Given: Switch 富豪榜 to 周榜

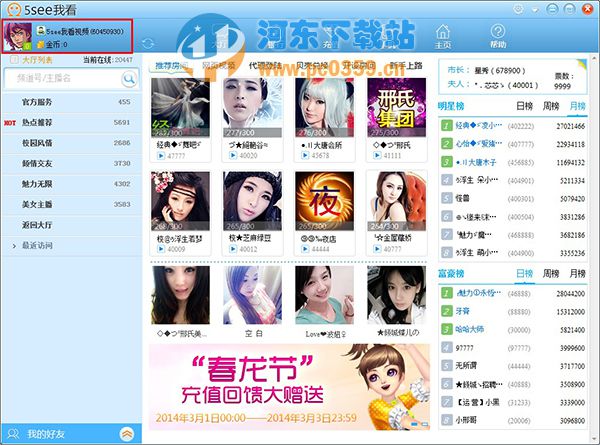Looking at the screenshot, I should pyautogui.click(x=551, y=274).
